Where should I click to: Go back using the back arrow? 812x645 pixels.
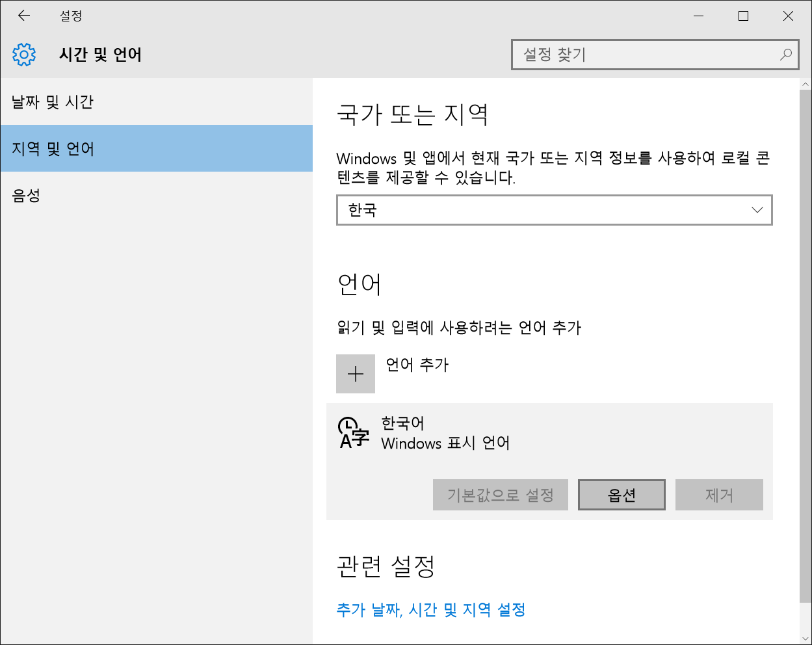point(24,16)
